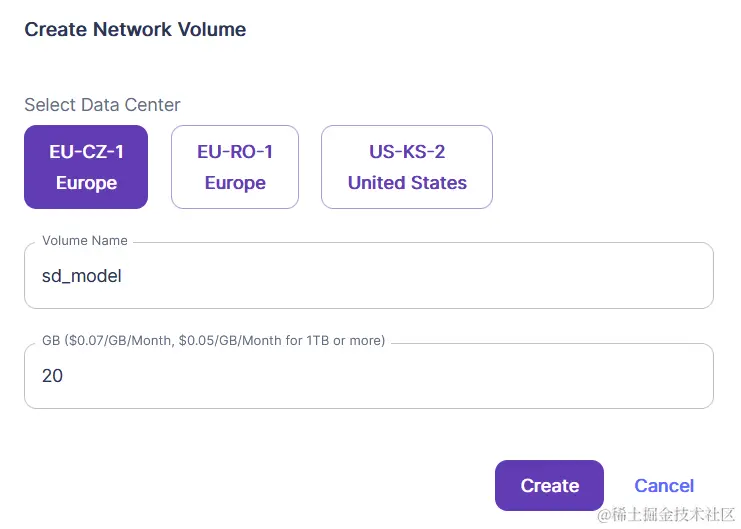Screen dimensions: 741x529
Task: Focus the Volume Name input field
Action: click(369, 276)
